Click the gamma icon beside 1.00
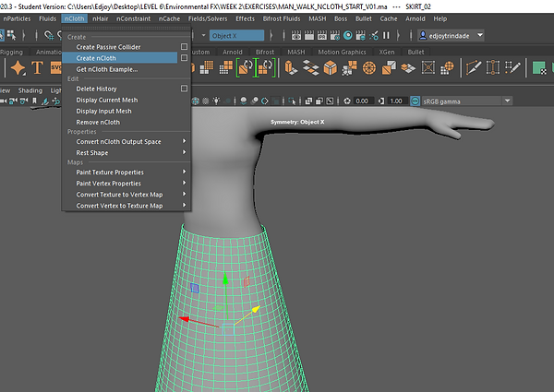Image resolution: width=554 pixels, height=392 pixels. point(380,101)
